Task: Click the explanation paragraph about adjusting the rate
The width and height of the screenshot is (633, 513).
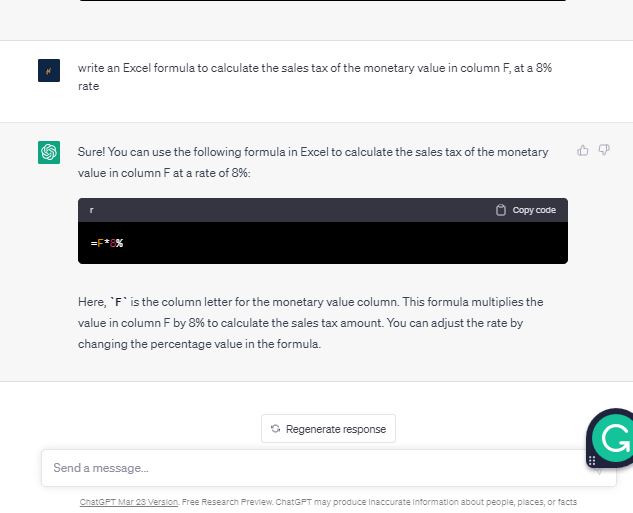Action: coord(310,323)
